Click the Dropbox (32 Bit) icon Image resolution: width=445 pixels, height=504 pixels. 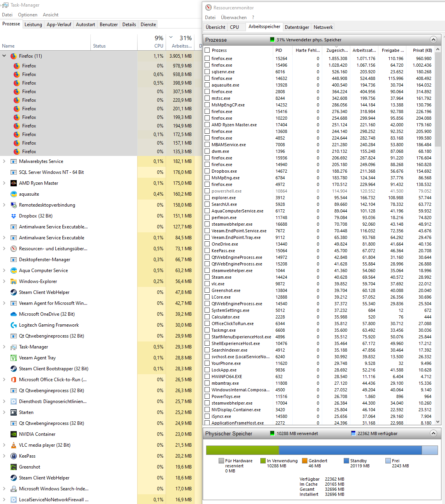14,216
